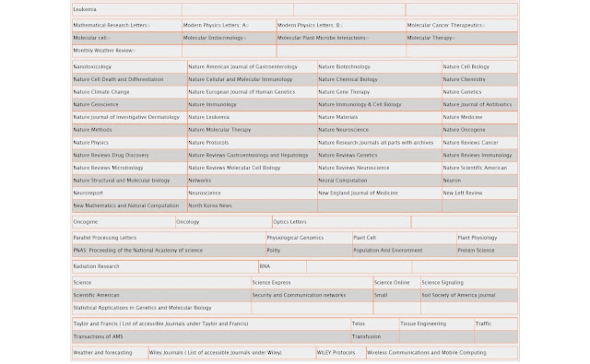Open Nature Chemical Biology
590x364 pixels.
348,79
